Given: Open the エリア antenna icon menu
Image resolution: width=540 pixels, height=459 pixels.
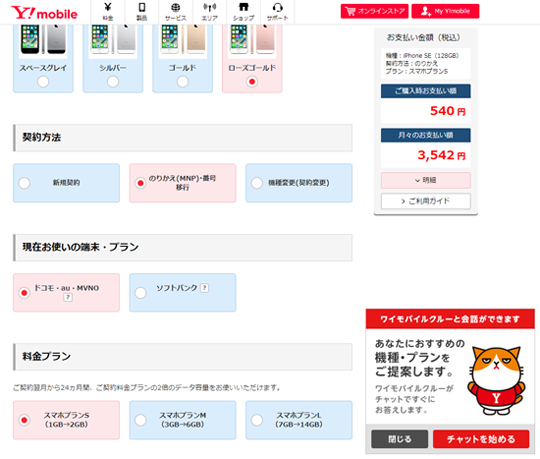Looking at the screenshot, I should pos(209,12).
